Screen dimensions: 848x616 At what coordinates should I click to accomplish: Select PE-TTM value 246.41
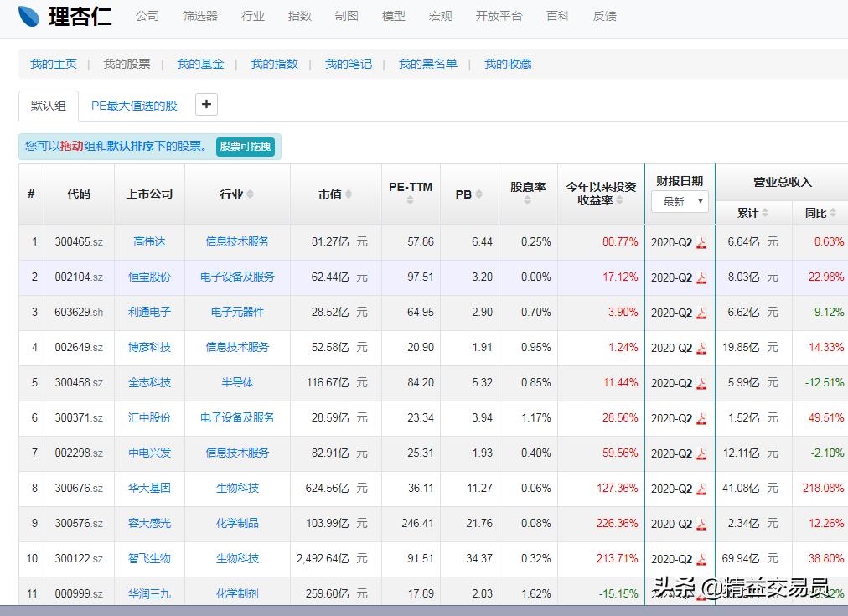tap(417, 523)
